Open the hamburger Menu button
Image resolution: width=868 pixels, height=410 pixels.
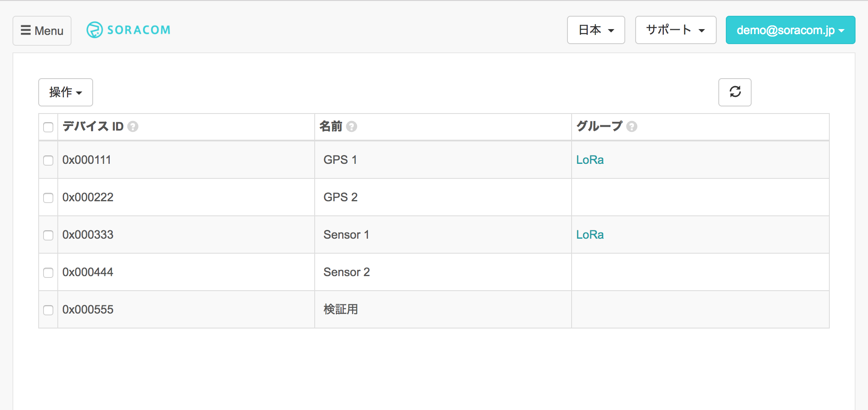[42, 30]
